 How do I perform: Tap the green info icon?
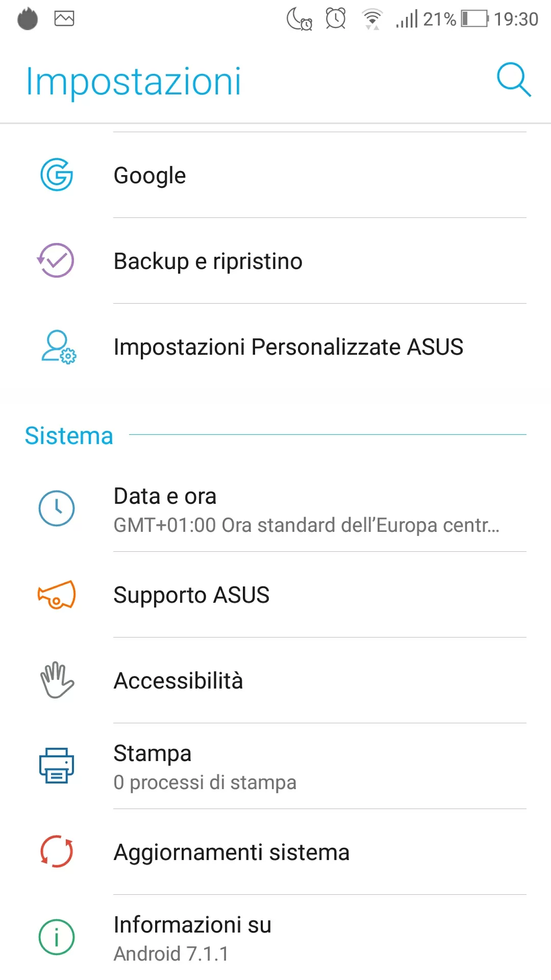tap(57, 937)
